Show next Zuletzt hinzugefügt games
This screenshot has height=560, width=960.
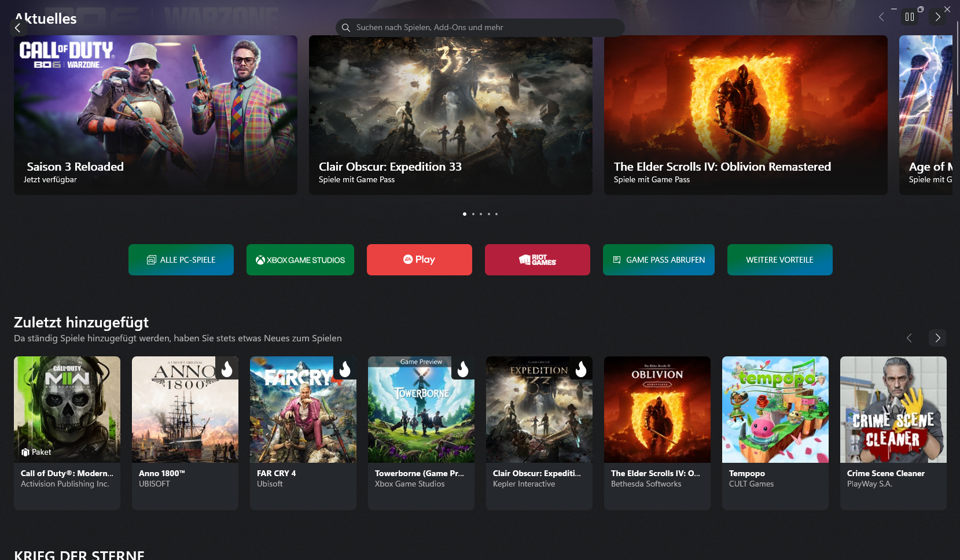pos(937,338)
